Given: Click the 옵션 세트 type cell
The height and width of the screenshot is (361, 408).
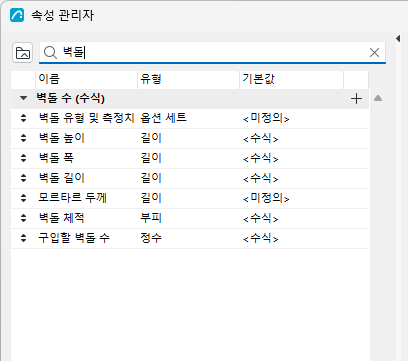Looking at the screenshot, I should point(163,118).
